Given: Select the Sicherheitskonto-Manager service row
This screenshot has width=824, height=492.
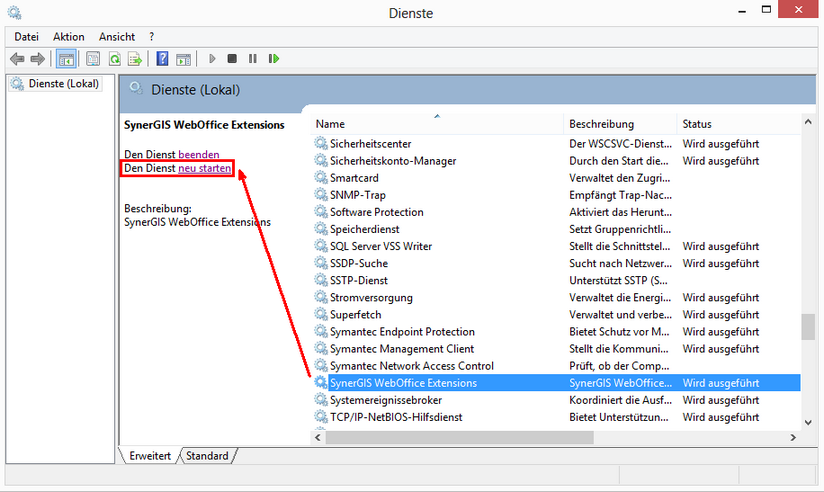Looking at the screenshot, I should tap(557, 161).
